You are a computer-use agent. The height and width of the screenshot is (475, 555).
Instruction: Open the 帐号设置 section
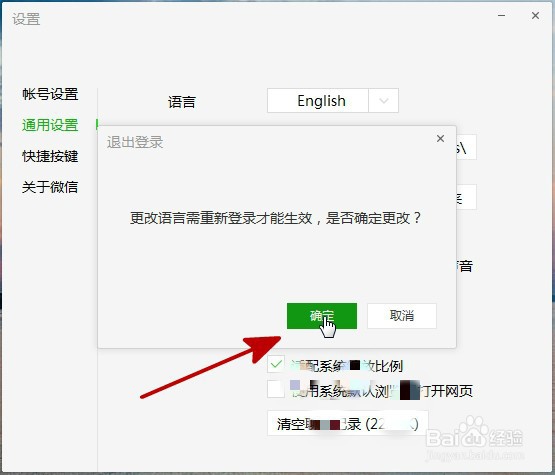tap(50, 94)
